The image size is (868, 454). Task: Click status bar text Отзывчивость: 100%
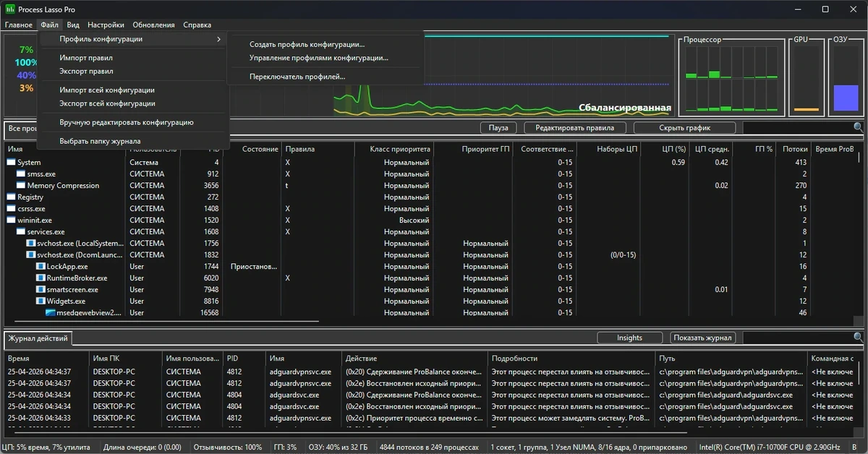tap(228, 447)
